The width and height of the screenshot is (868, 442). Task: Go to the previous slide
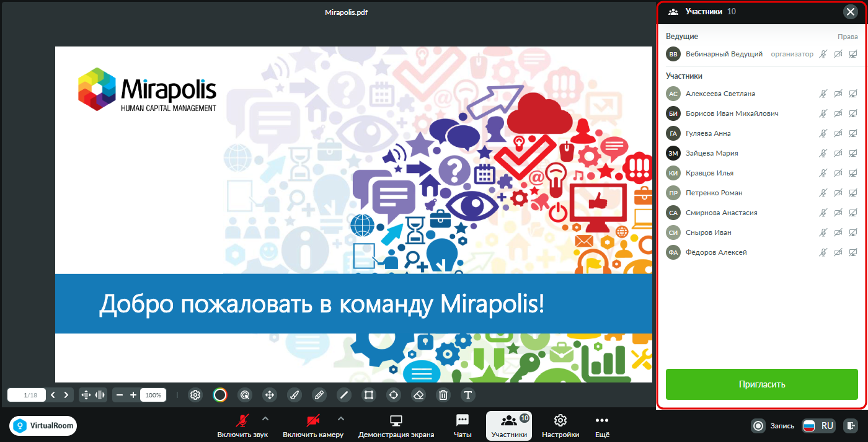coord(53,395)
